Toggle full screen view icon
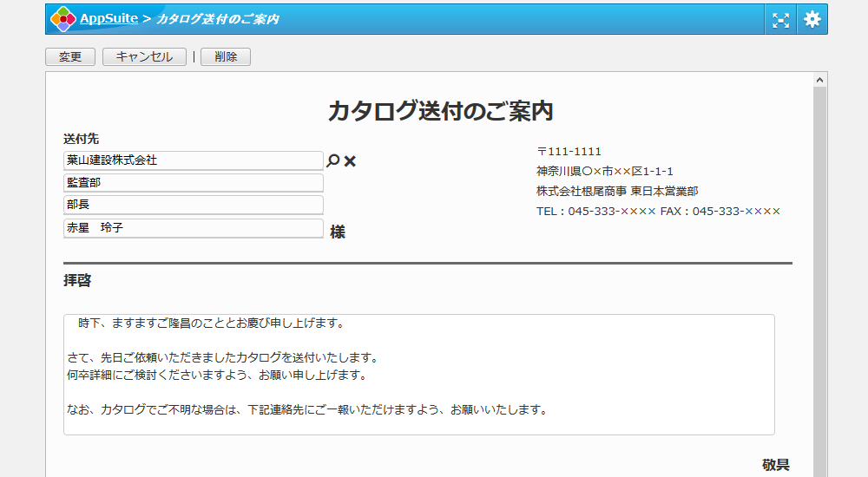Viewport: 868px width, 477px height. 781,19
